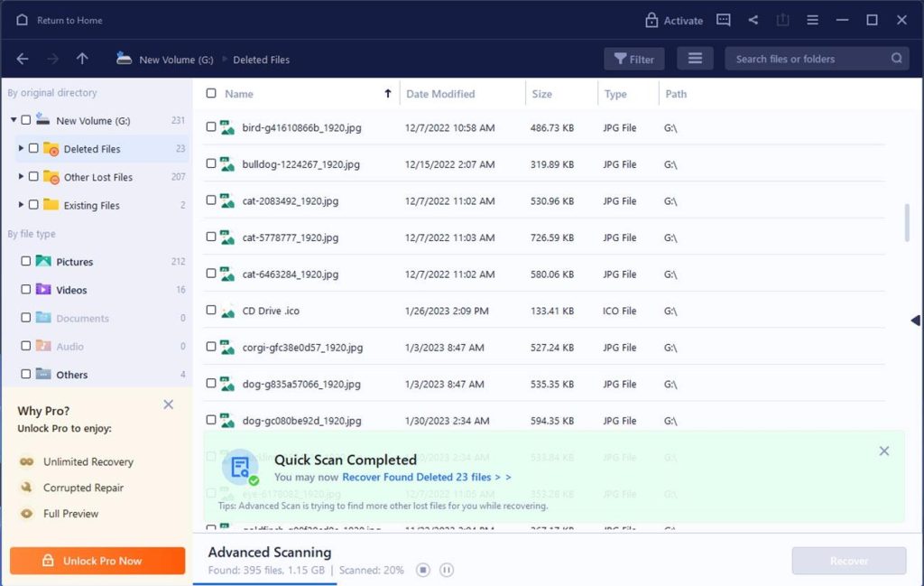Check the corgi-gfc38e0d57_1920.jpg checkbox
This screenshot has width=924, height=586.
[211, 346]
